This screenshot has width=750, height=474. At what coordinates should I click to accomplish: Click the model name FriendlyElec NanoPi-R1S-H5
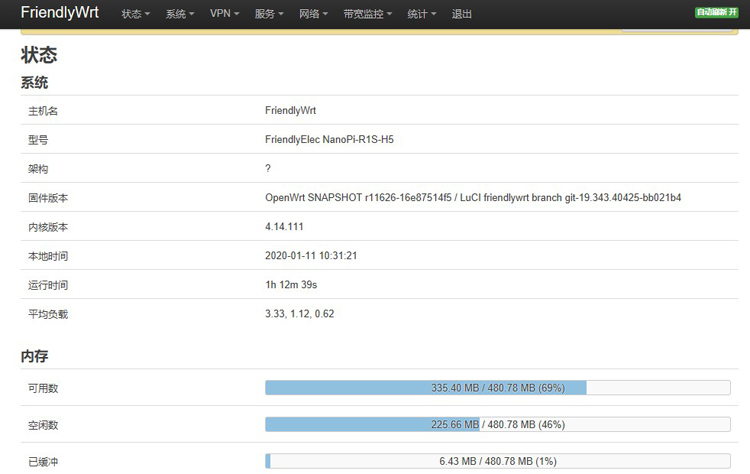click(329, 140)
